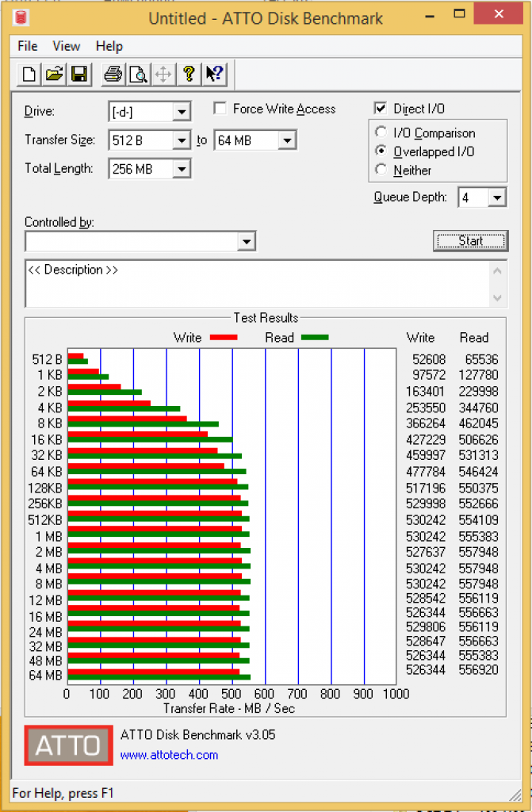Click the yellow question mark About icon
Image resolution: width=532 pixels, height=812 pixels.
189,75
